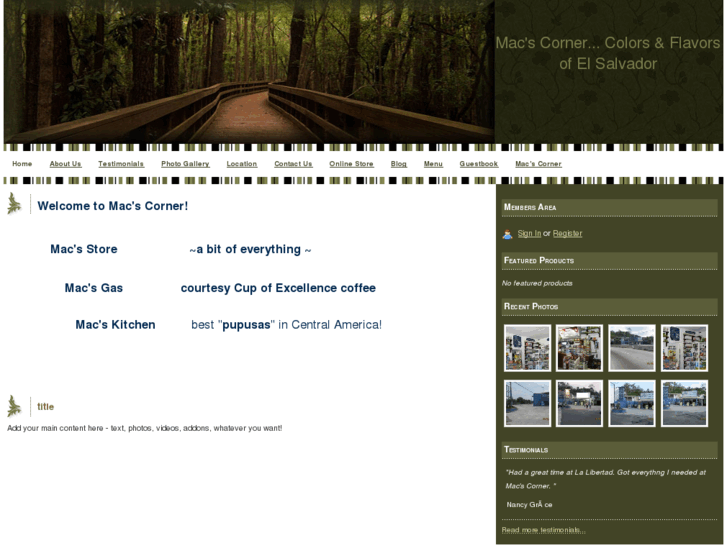Click courtesy Cup of Excellence coffee text
727x545 pixels.
coord(278,288)
